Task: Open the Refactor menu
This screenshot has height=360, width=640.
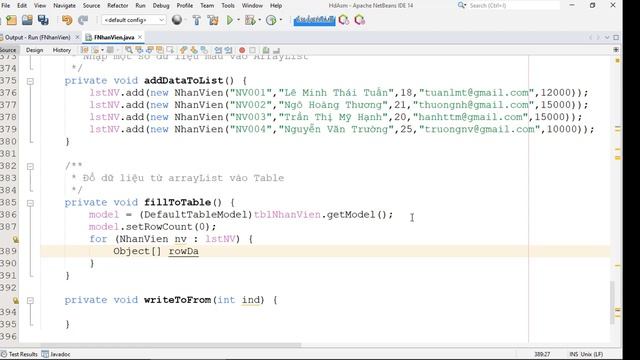Action: [x=118, y=6]
